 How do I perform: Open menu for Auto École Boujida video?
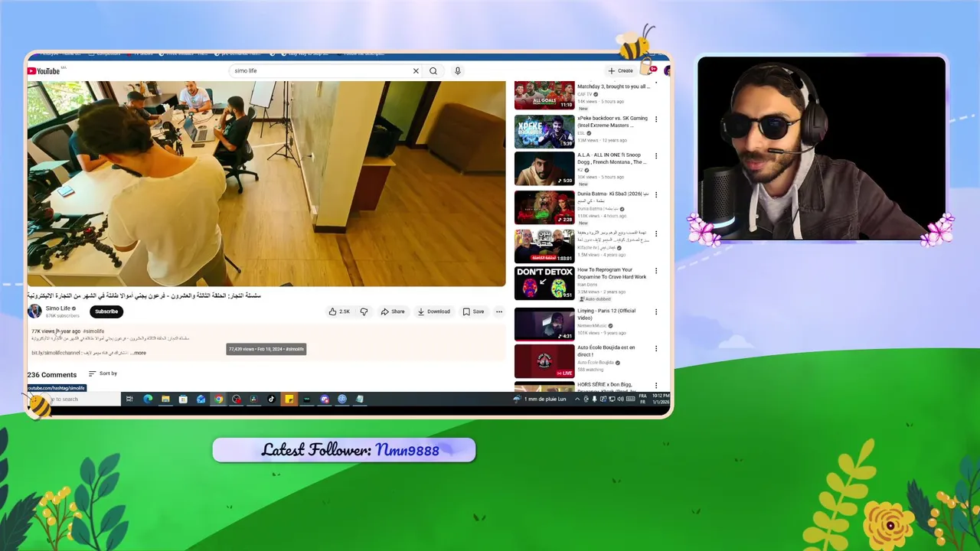[656, 348]
